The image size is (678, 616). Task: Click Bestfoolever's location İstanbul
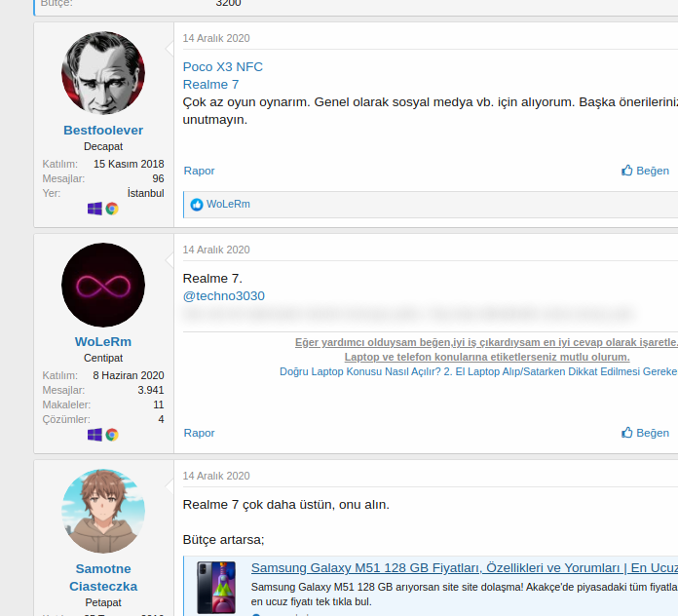[x=146, y=193]
